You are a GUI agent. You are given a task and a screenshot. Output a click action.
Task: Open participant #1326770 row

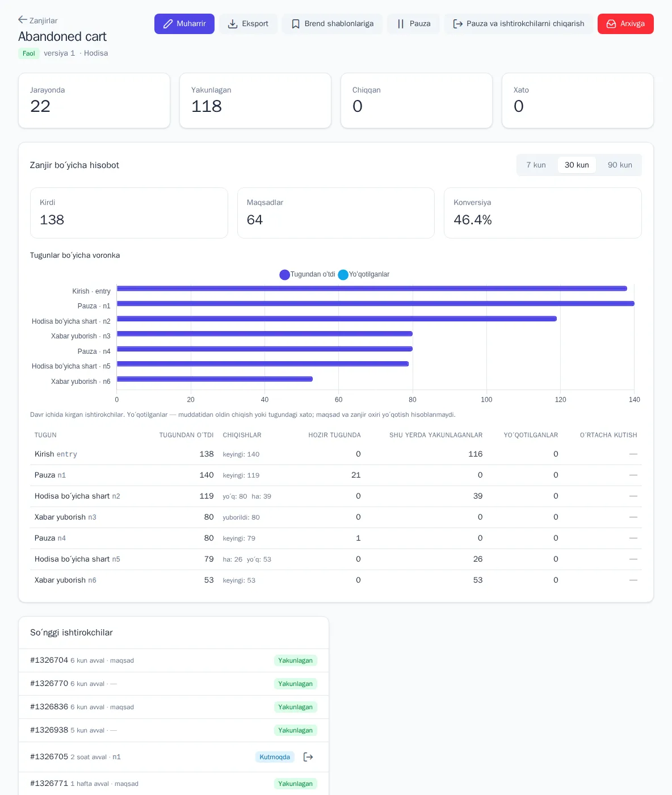click(x=174, y=684)
